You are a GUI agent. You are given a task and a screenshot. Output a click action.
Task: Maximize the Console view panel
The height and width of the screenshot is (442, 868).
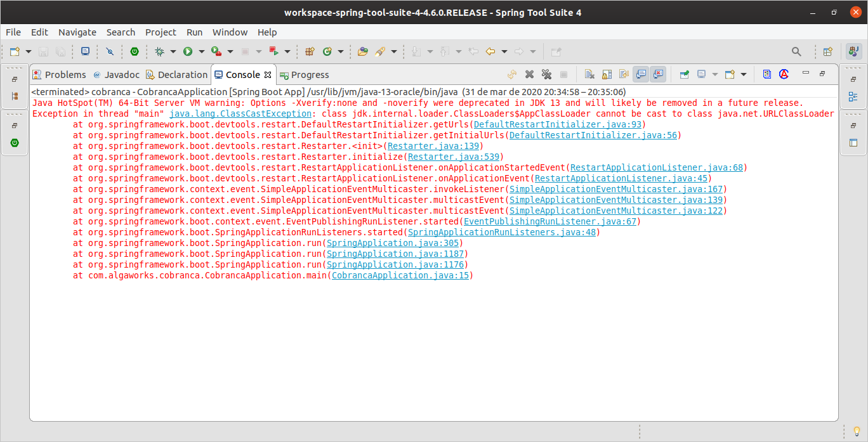[x=822, y=73]
